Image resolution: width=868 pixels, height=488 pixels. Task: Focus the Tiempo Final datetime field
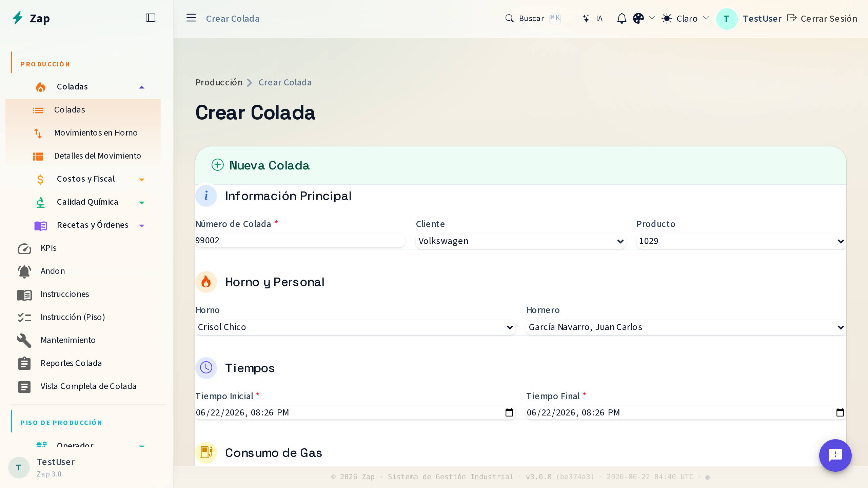(x=686, y=412)
